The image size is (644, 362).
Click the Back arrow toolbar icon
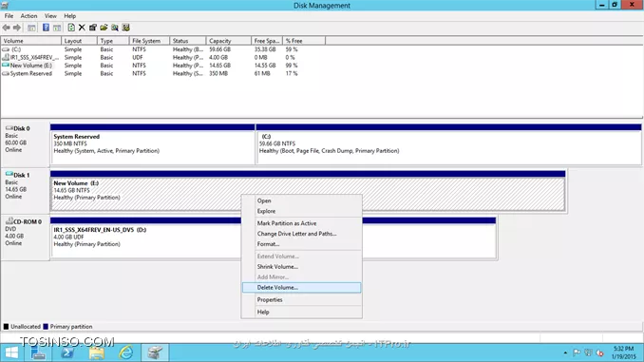(x=6, y=28)
